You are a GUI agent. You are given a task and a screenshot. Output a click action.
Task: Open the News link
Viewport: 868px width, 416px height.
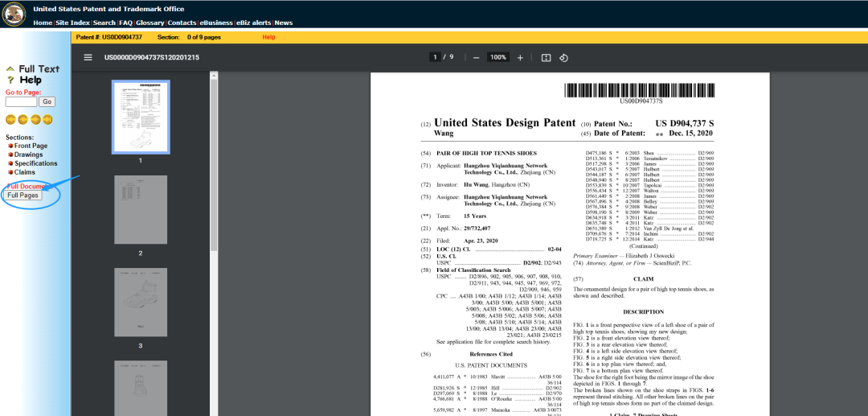coord(284,23)
